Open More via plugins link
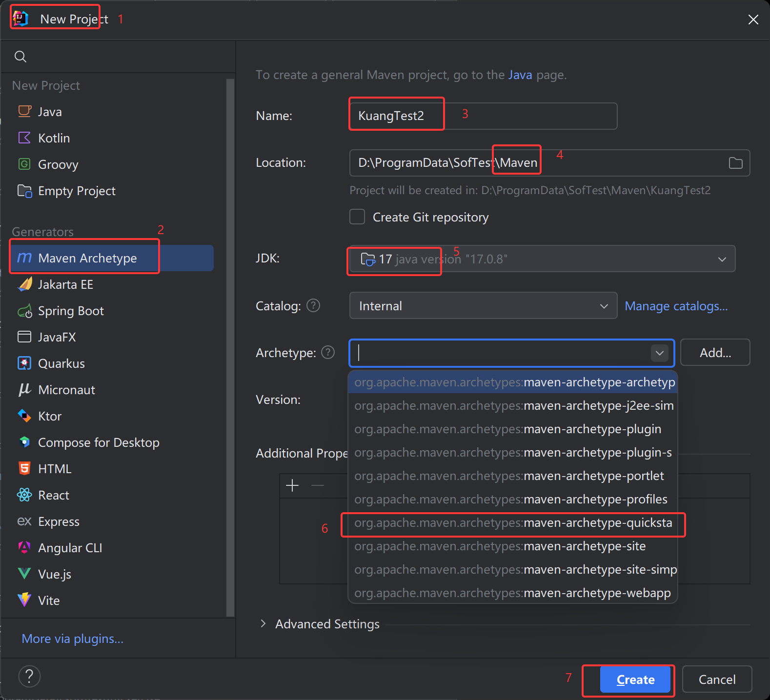 coord(73,639)
